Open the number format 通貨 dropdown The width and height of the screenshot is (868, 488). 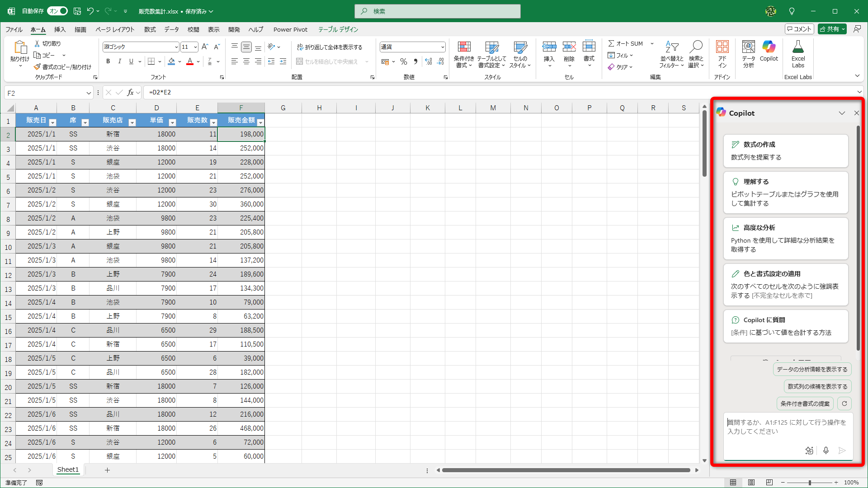[x=442, y=47]
